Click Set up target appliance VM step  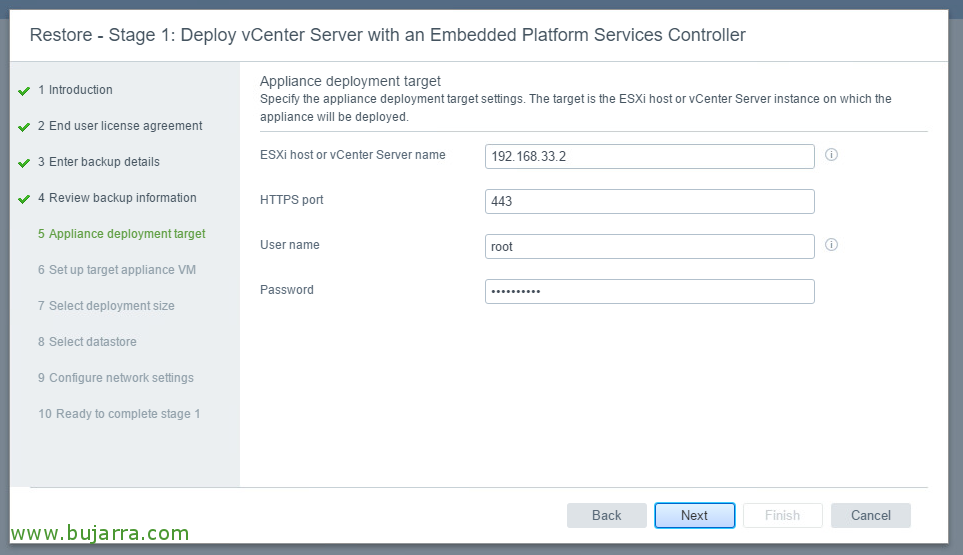[117, 270]
